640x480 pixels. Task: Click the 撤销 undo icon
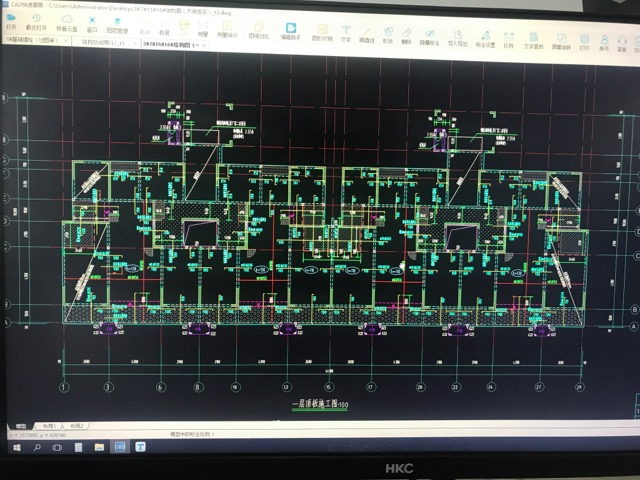point(144,27)
